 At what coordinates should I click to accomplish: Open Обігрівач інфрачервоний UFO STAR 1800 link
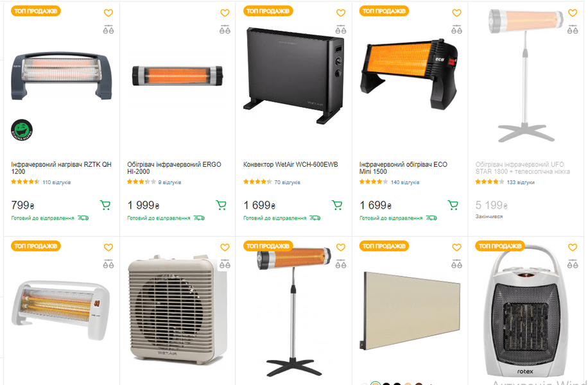523,168
